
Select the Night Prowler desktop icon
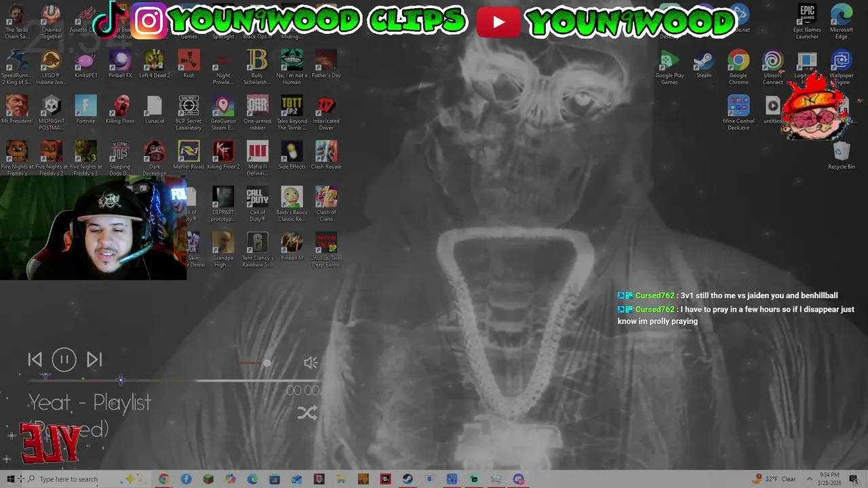223,68
